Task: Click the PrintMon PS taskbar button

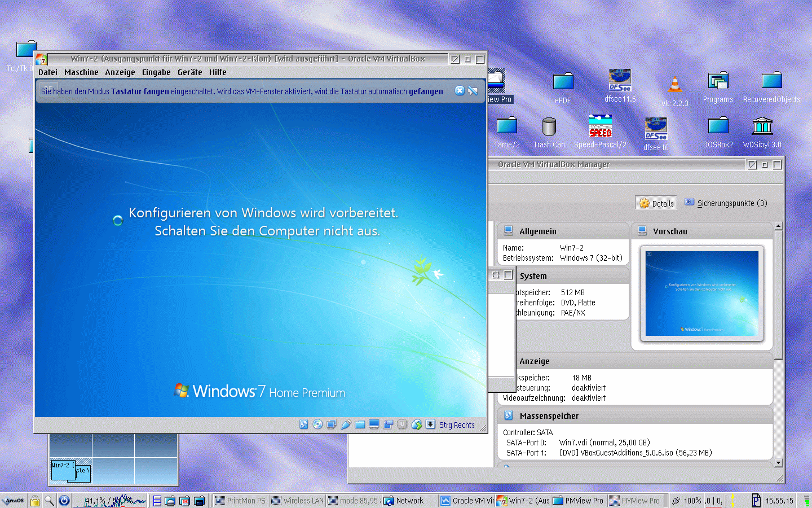Action: (241, 501)
